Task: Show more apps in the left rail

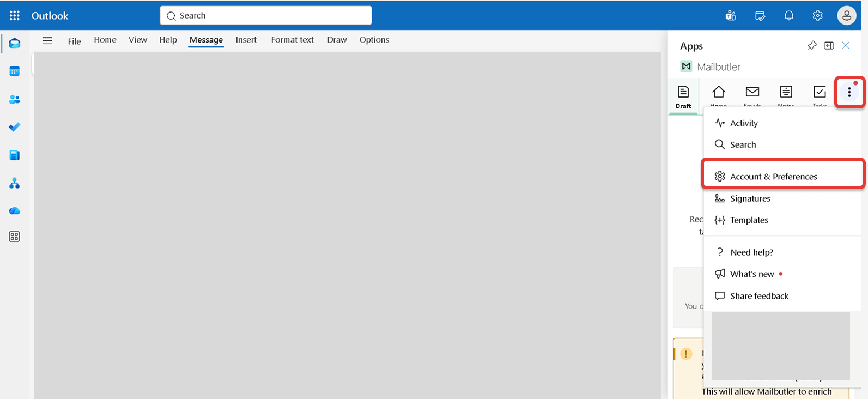Action: (x=15, y=237)
